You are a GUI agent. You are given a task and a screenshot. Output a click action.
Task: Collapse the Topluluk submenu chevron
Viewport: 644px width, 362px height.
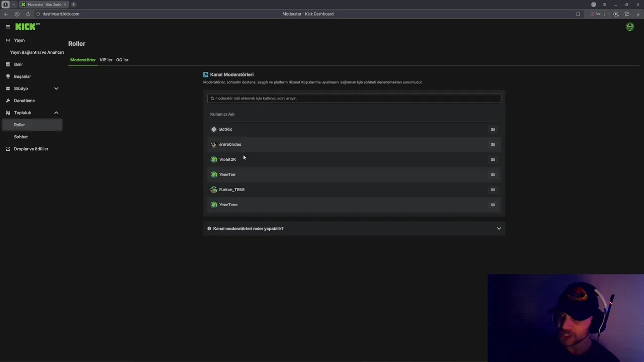point(56,113)
